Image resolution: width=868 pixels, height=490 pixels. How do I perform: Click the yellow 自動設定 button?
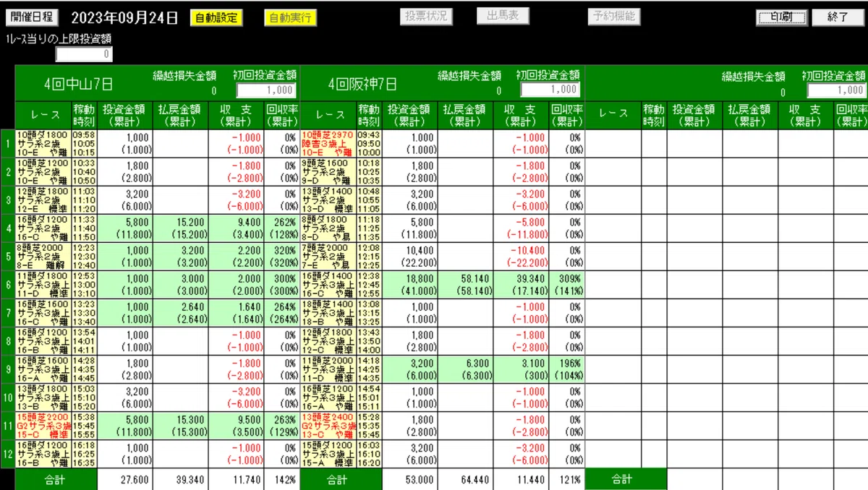[x=216, y=18]
